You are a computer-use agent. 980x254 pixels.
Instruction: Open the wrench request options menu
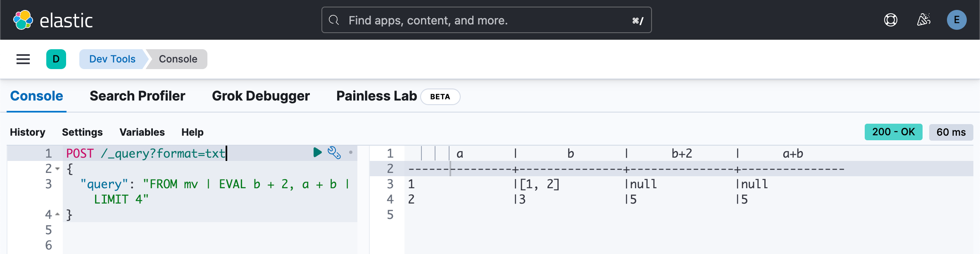point(334,153)
